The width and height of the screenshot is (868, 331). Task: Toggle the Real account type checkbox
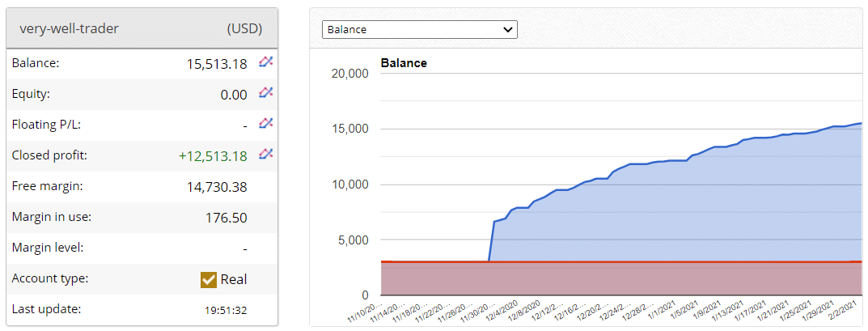(x=208, y=279)
